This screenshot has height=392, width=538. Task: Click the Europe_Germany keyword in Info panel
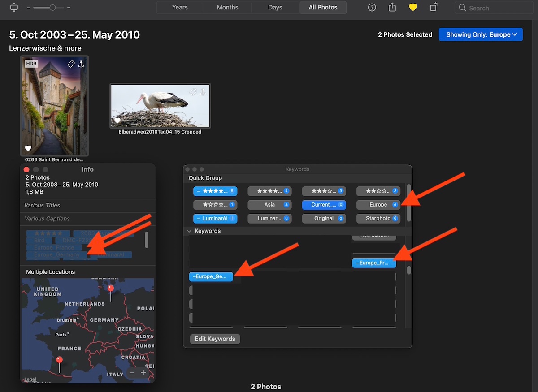click(57, 254)
